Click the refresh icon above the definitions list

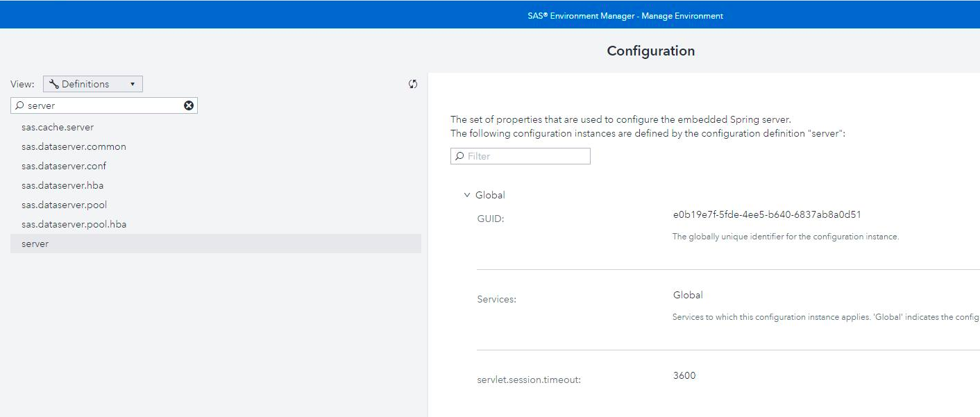[413, 84]
